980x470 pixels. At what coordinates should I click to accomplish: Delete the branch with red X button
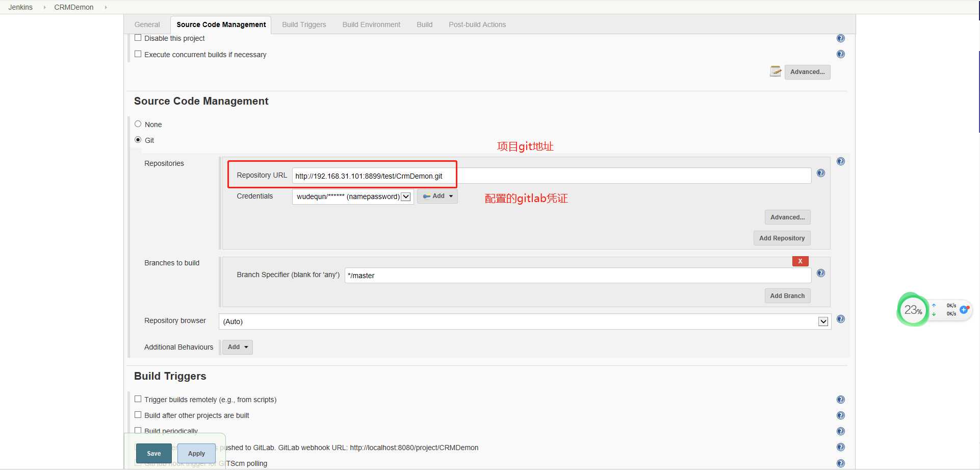click(x=800, y=261)
